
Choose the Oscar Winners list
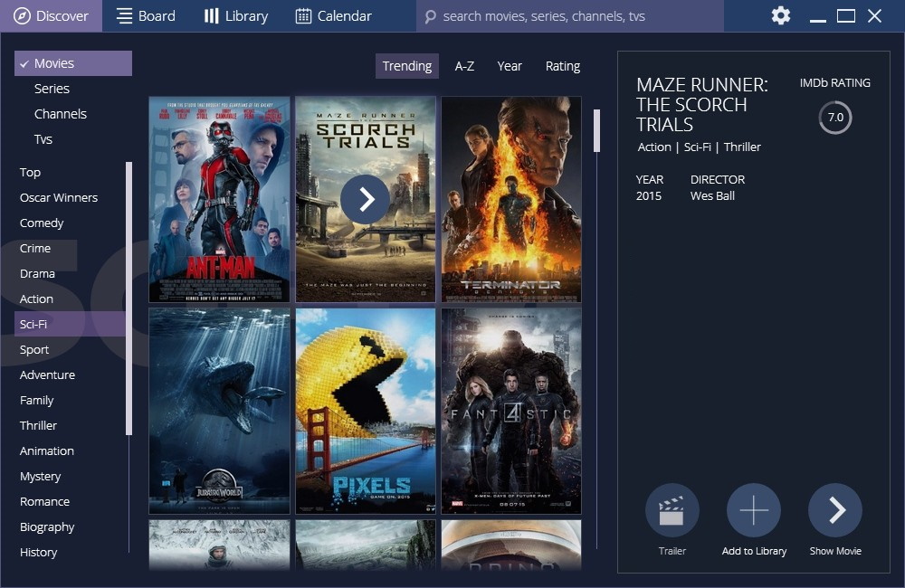click(x=59, y=197)
